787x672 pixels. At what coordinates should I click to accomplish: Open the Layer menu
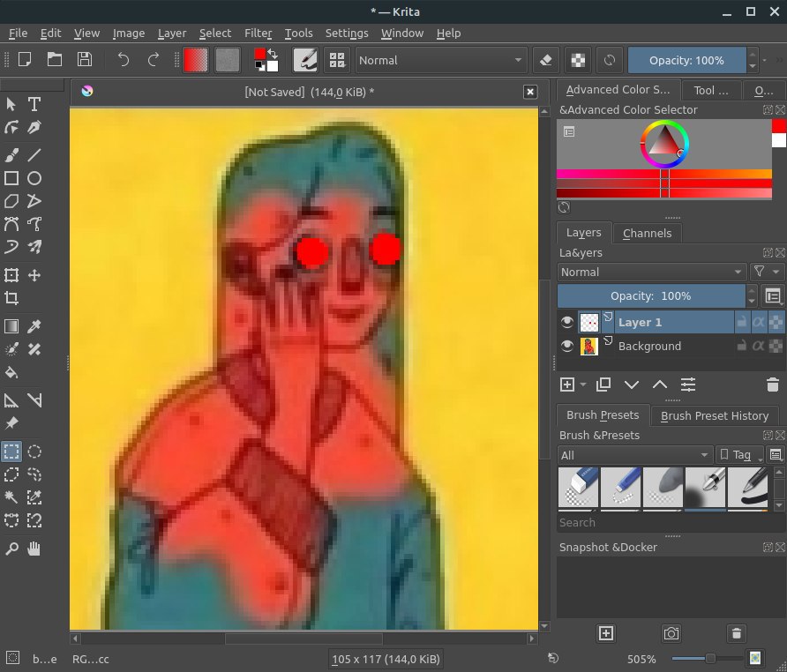[172, 34]
